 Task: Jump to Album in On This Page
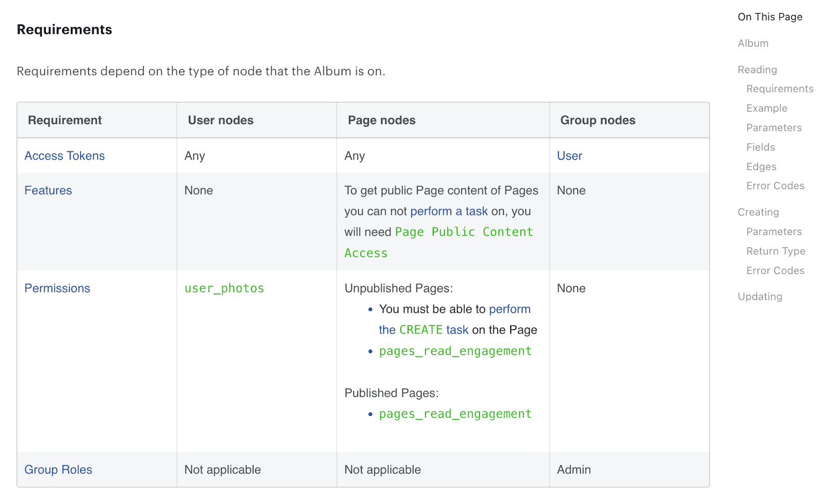[x=753, y=44]
